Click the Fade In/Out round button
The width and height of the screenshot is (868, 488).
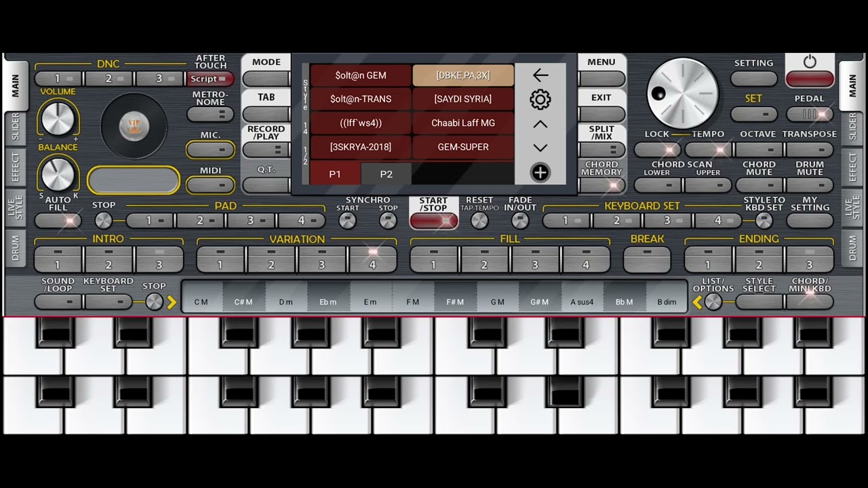pyautogui.click(x=520, y=220)
